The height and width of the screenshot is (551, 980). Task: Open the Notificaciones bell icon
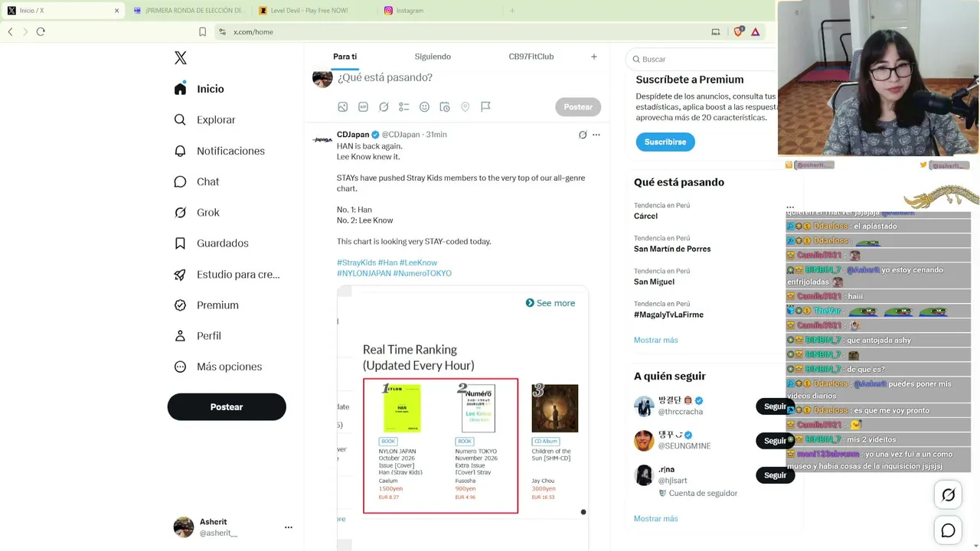(180, 151)
